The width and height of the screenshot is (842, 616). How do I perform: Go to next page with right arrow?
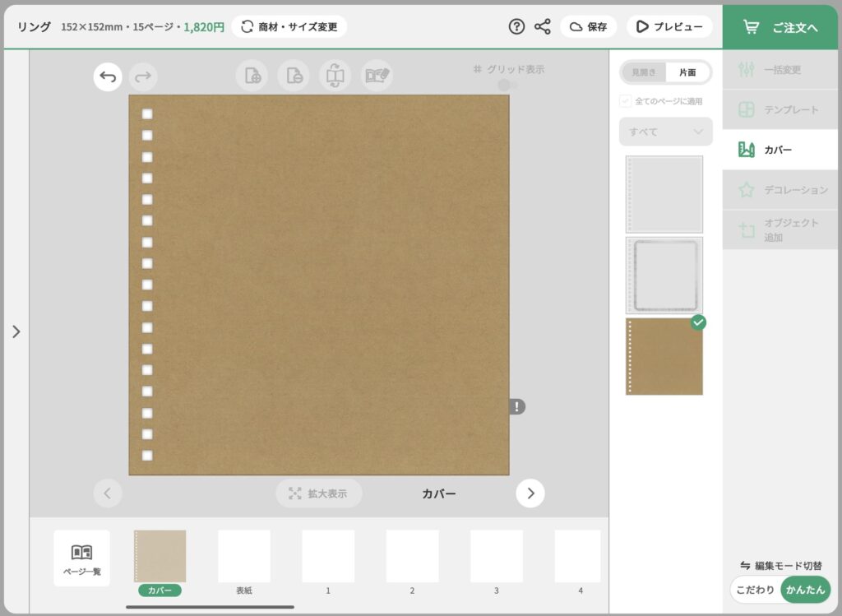click(530, 493)
